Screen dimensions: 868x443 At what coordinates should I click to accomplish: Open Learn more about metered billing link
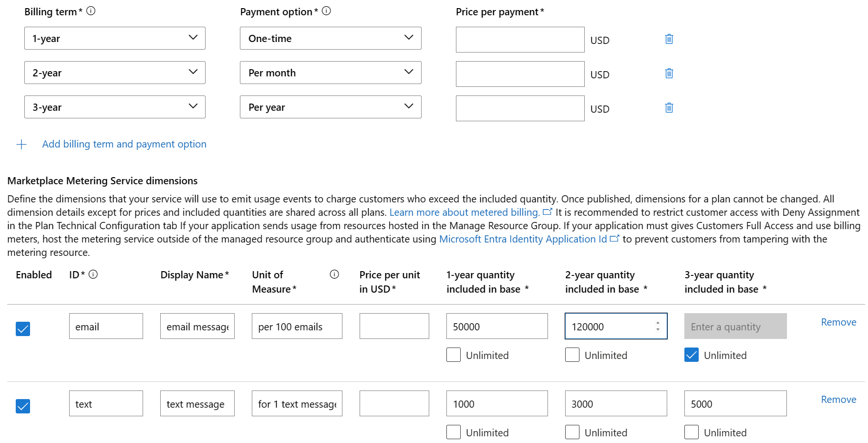pos(465,212)
